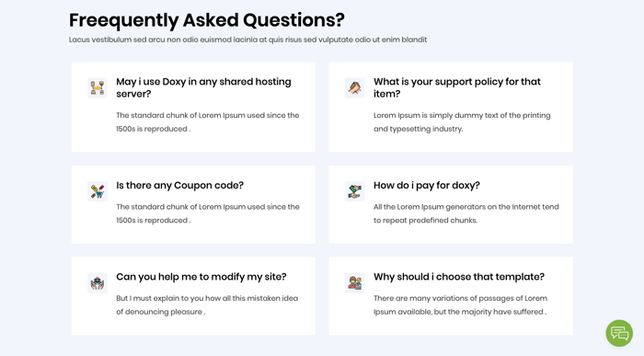Image resolution: width=644 pixels, height=356 pixels.
Task: Click the hand icon next to support policy
Action: (x=354, y=88)
